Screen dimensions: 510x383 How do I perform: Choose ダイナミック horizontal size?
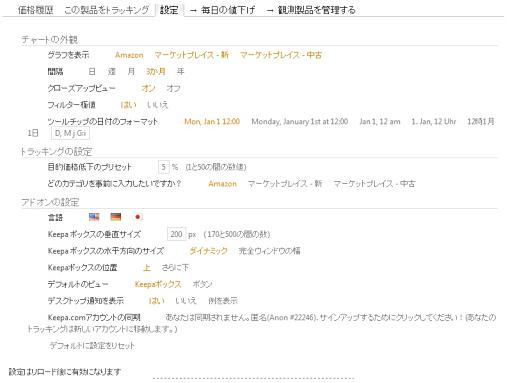208,251
